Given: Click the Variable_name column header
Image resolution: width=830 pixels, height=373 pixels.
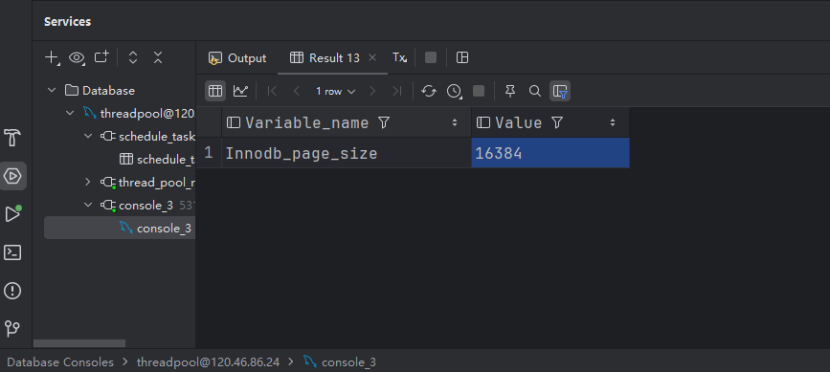Looking at the screenshot, I should tap(346, 123).
